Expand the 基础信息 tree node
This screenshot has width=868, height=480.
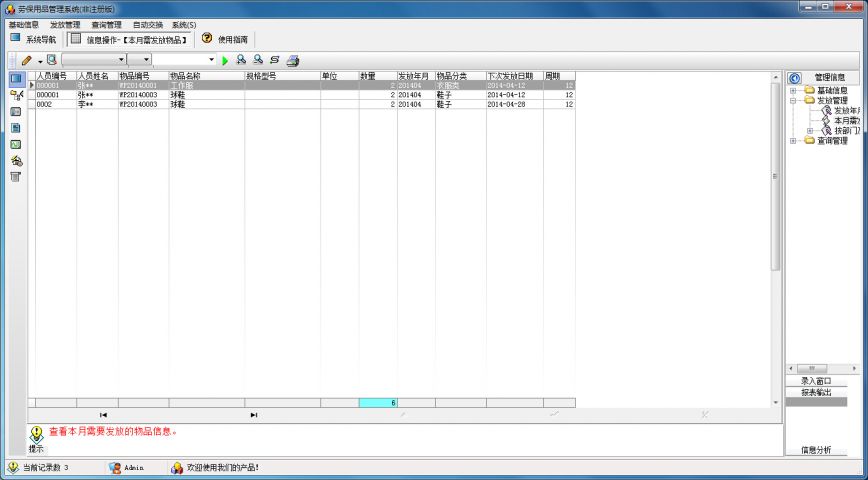(793, 91)
